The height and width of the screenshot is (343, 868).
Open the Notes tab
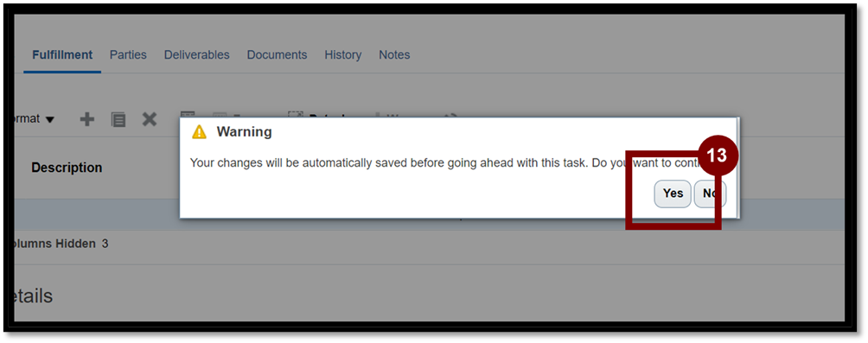[x=394, y=54]
